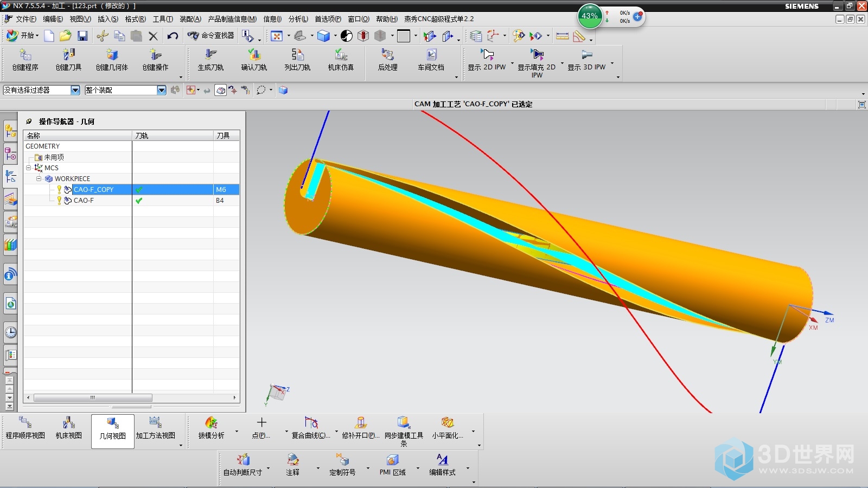Click the 刀轨 column header
The height and width of the screenshot is (488, 868).
coord(173,136)
